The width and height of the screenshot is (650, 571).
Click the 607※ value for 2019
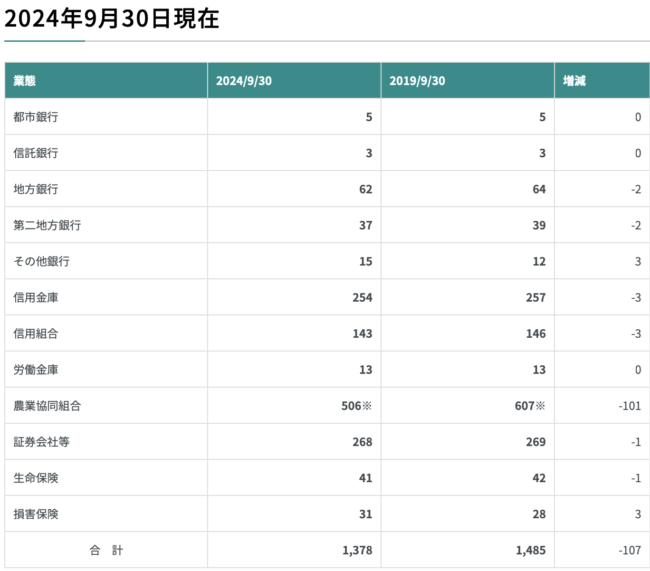click(x=530, y=406)
